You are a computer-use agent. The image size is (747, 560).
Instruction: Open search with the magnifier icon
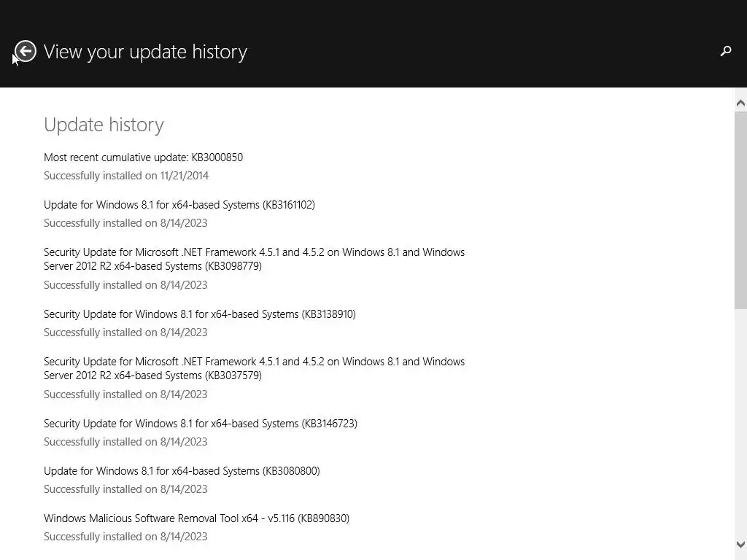tap(725, 51)
